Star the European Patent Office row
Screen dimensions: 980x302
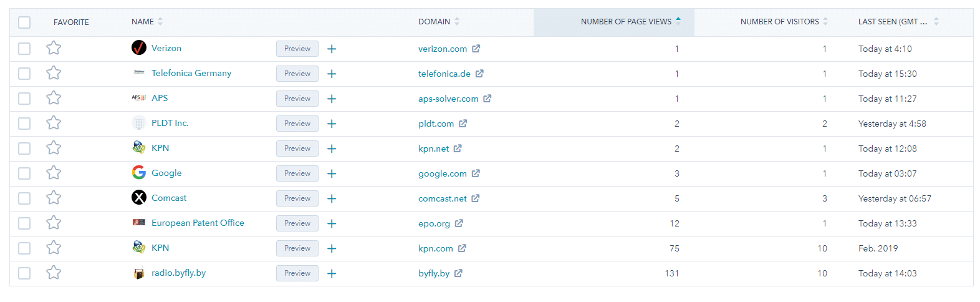coord(54,223)
